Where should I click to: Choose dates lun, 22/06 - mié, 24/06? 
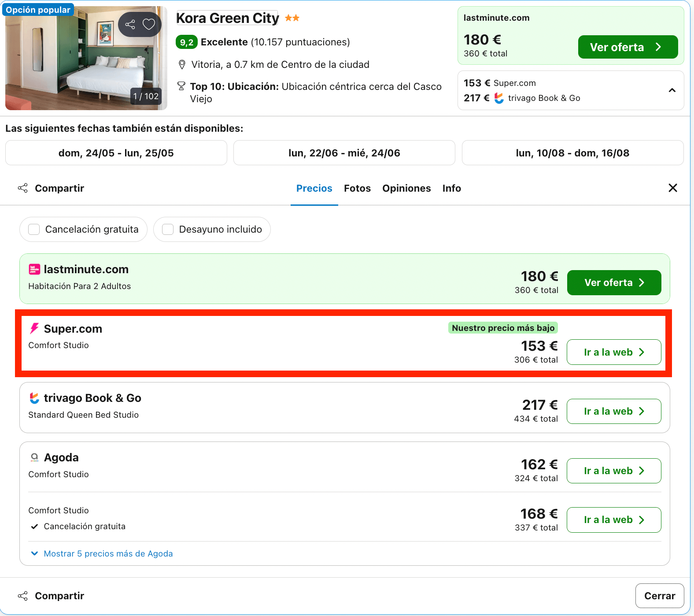tap(344, 153)
